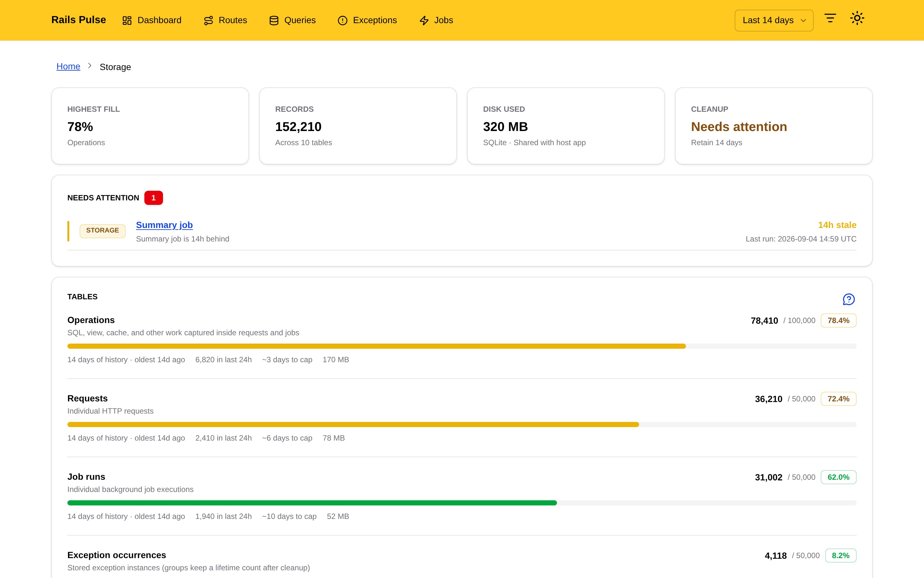Toggle light/dark theme sun icon
Viewport: 924px width, 578px height.
[857, 18]
